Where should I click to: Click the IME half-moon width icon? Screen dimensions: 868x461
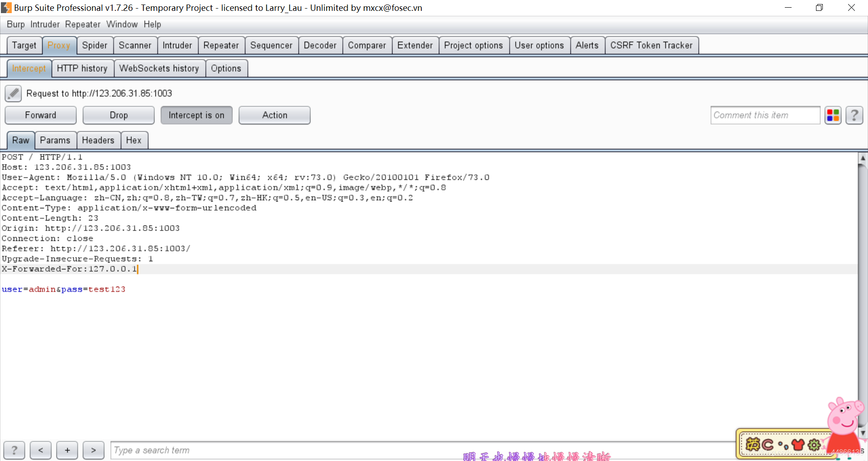point(768,445)
